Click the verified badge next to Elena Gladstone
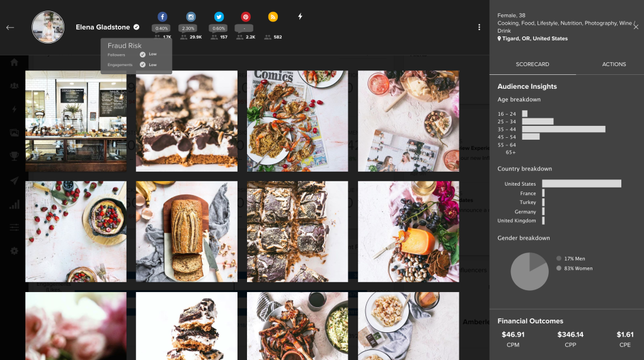The width and height of the screenshot is (644, 360). (137, 28)
